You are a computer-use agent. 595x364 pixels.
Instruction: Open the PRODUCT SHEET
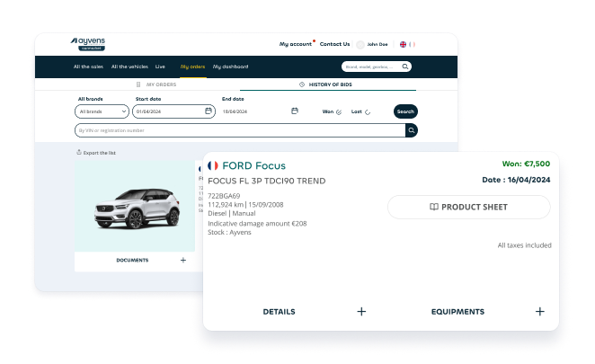(469, 207)
